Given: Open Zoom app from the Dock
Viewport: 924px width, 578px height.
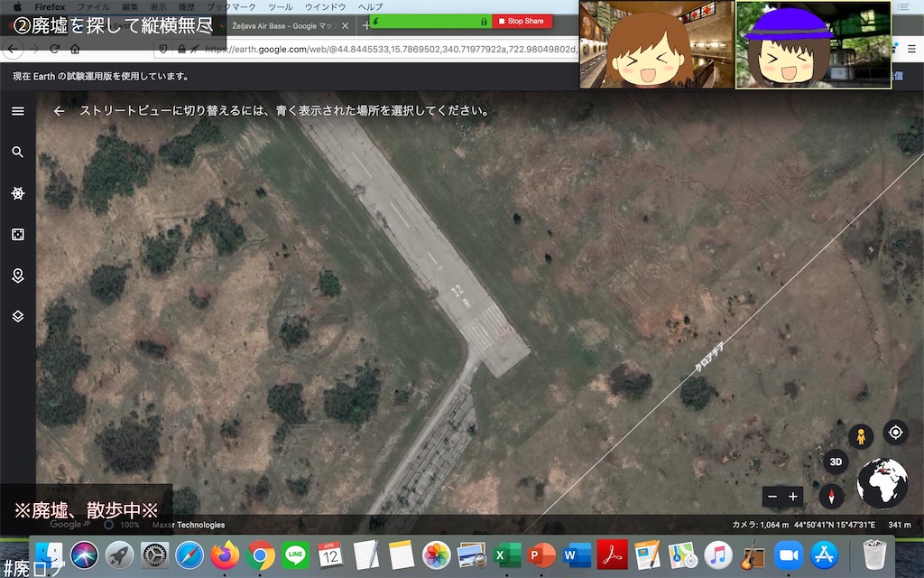Looking at the screenshot, I should click(x=789, y=555).
